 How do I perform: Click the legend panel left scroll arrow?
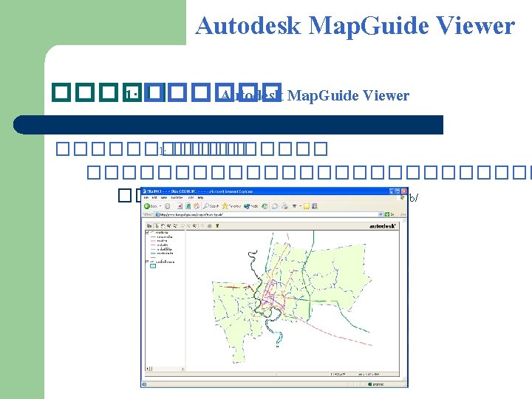tap(147, 369)
